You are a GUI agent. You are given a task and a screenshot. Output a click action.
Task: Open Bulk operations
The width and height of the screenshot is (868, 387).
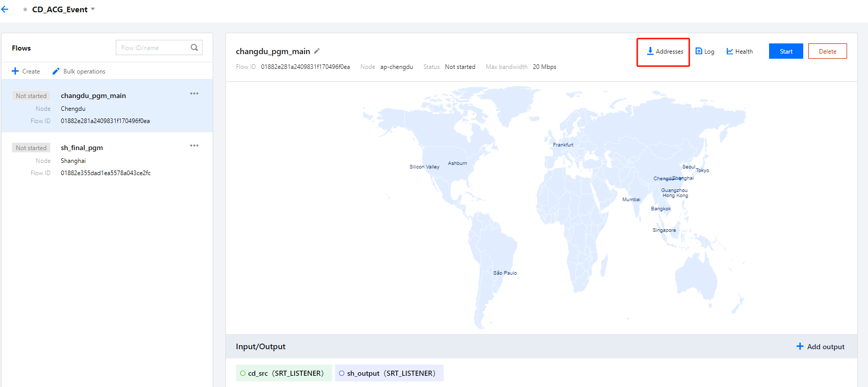79,71
